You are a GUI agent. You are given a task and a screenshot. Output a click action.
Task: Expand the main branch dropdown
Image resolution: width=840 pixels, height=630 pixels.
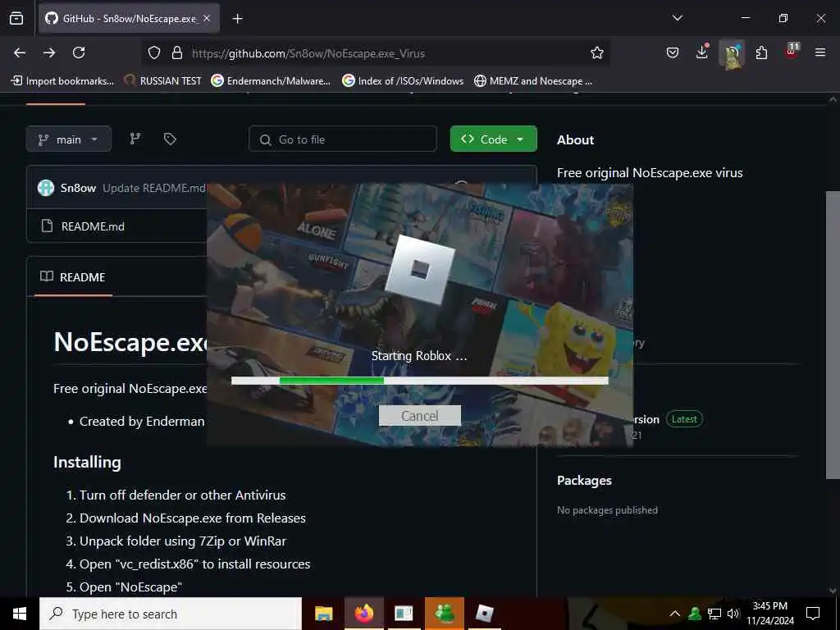pos(69,139)
